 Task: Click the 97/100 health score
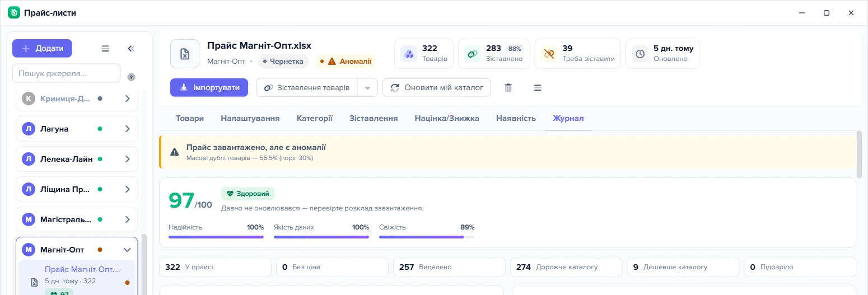pyautogui.click(x=190, y=200)
